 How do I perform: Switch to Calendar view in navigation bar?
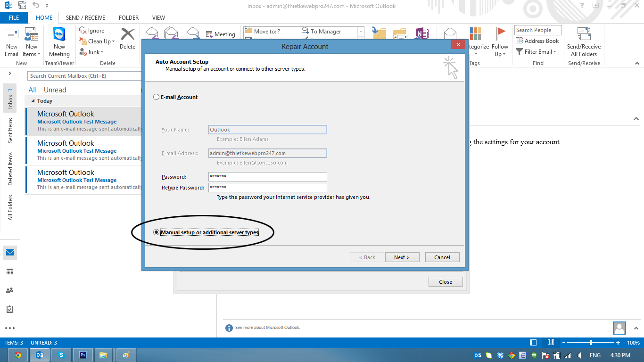click(10, 271)
